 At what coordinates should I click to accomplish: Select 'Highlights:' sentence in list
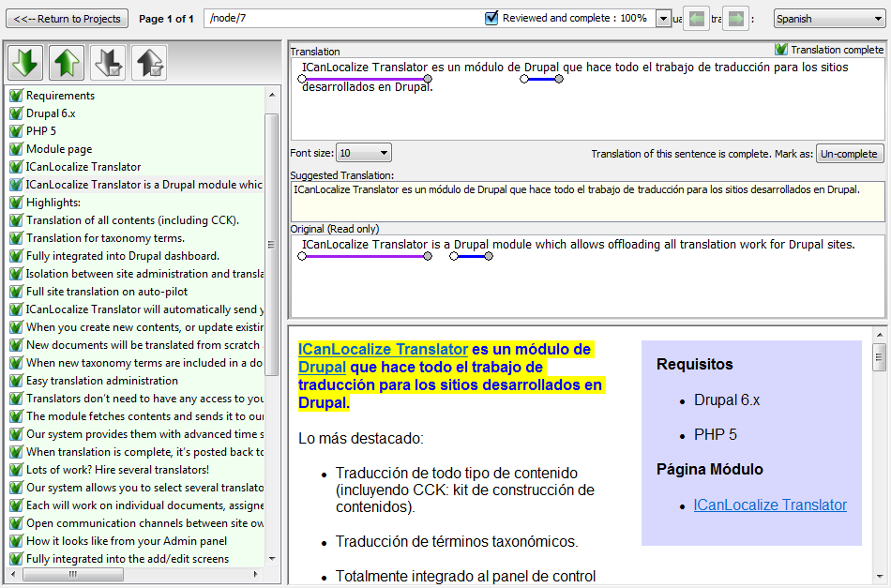tap(53, 203)
